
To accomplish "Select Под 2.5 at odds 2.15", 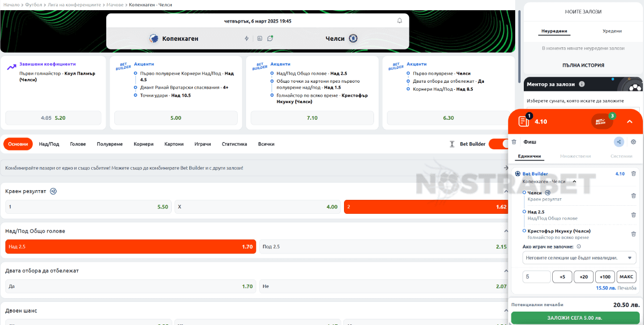I will point(384,247).
